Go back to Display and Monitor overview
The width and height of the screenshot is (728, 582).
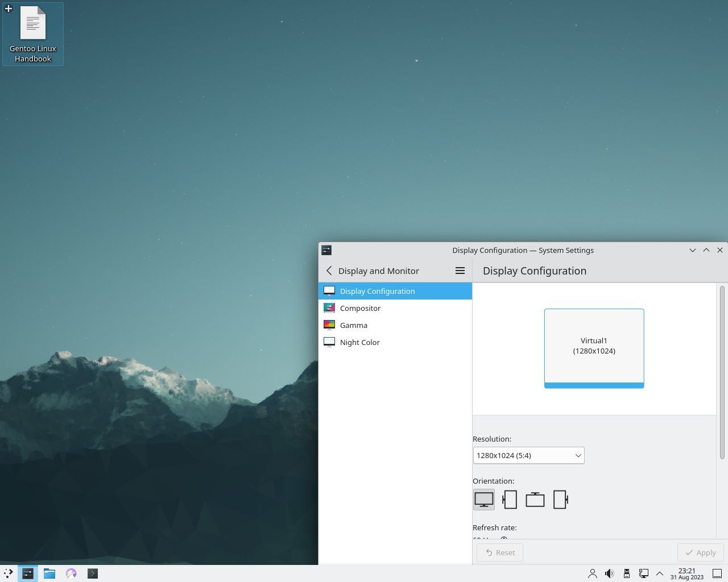(x=329, y=271)
